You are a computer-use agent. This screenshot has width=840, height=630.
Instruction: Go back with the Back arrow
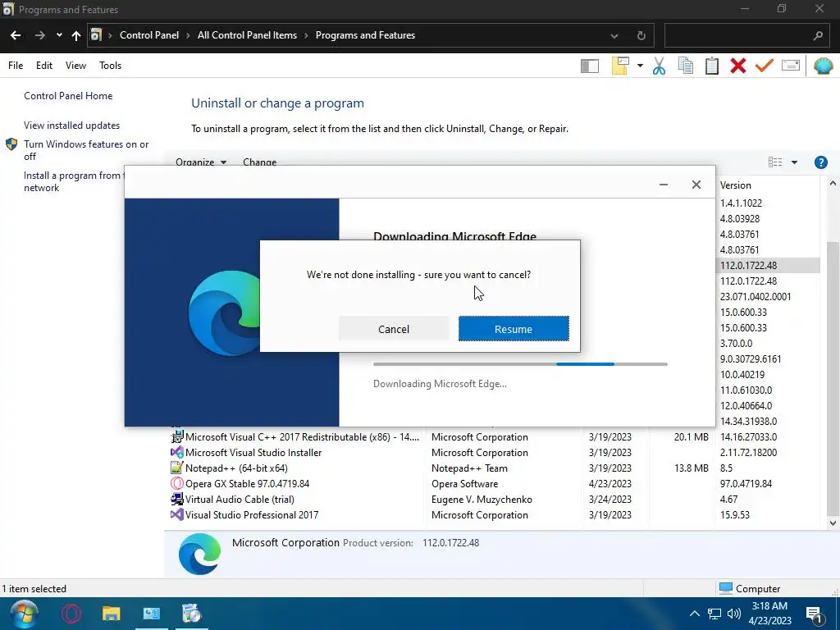point(16,35)
